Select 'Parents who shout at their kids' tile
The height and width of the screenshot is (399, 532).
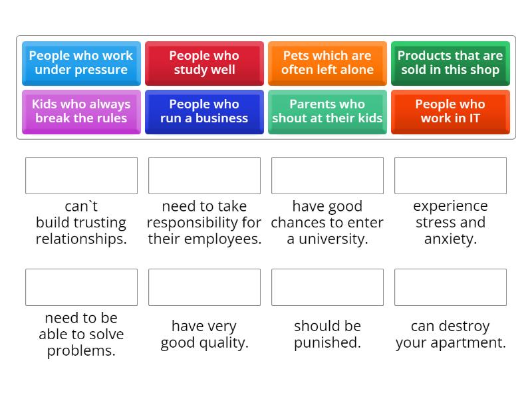click(327, 112)
